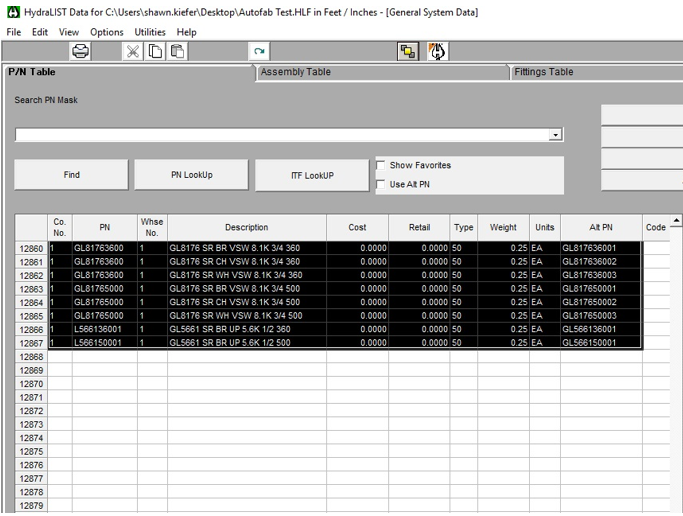Select row header 12879
Image resolution: width=683 pixels, height=516 pixels.
click(x=31, y=505)
